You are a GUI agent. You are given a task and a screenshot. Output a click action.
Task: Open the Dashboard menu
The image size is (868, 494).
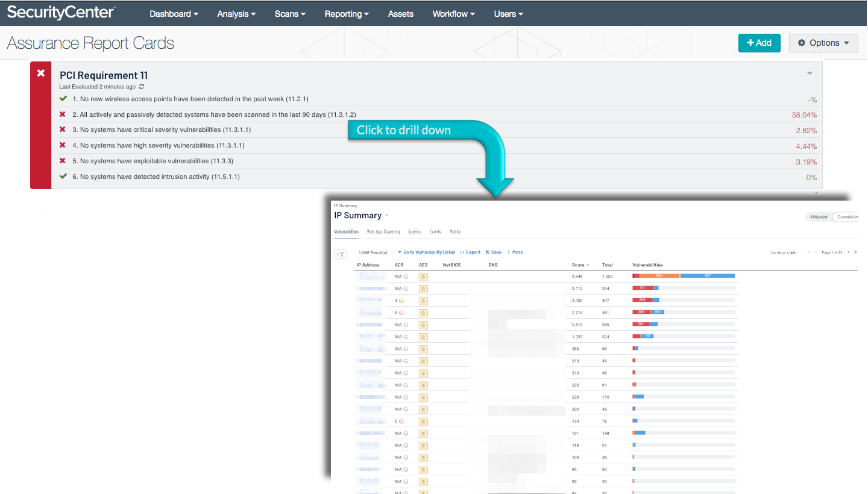[x=174, y=14]
